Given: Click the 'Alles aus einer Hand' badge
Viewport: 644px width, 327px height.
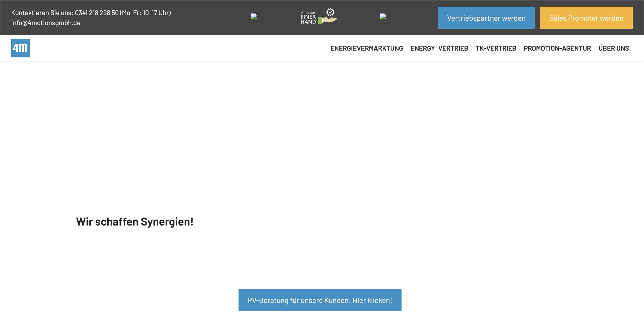Looking at the screenshot, I should click(x=319, y=17).
